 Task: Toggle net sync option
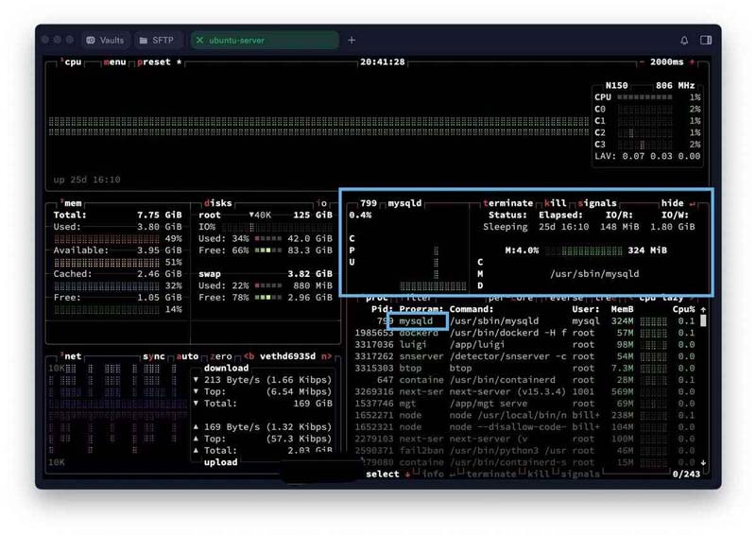(x=153, y=357)
